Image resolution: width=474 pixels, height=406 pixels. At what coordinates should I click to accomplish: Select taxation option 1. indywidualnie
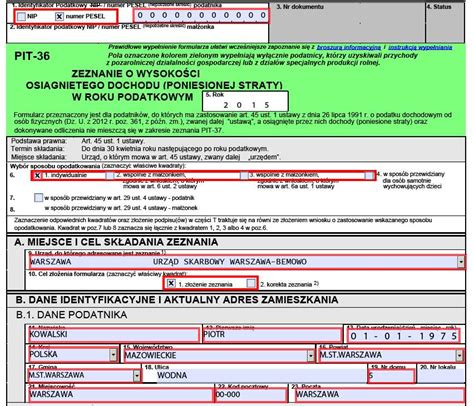[x=37, y=176]
